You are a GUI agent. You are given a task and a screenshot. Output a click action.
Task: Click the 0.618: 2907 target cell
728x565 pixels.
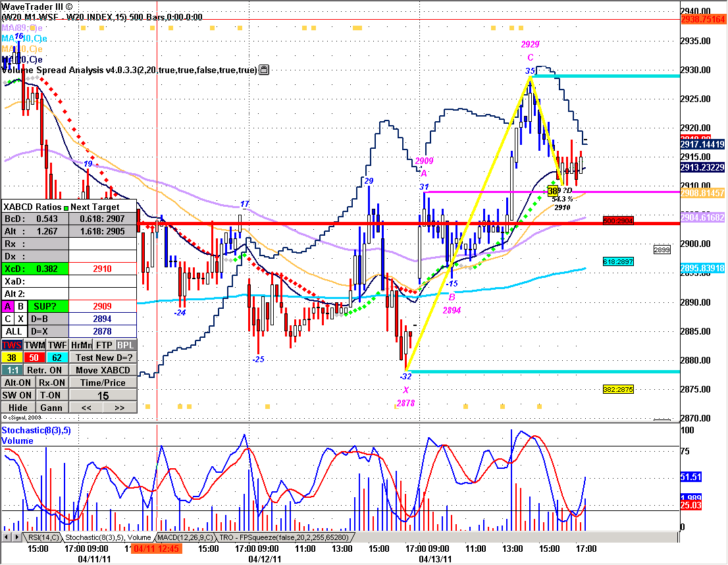[x=103, y=219]
